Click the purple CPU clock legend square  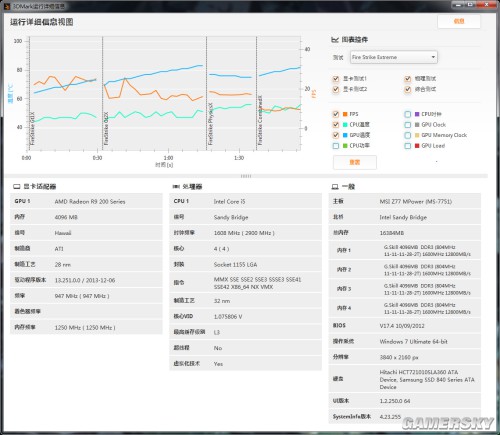tap(417, 114)
